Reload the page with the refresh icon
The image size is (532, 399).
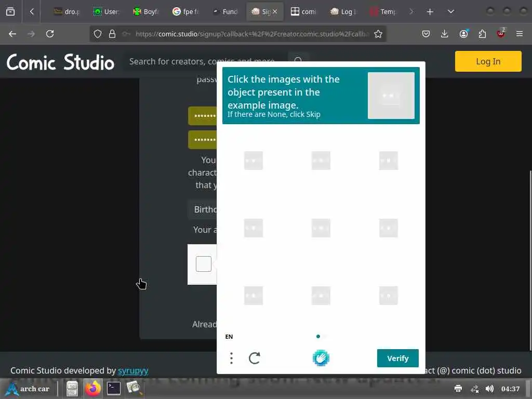click(50, 34)
